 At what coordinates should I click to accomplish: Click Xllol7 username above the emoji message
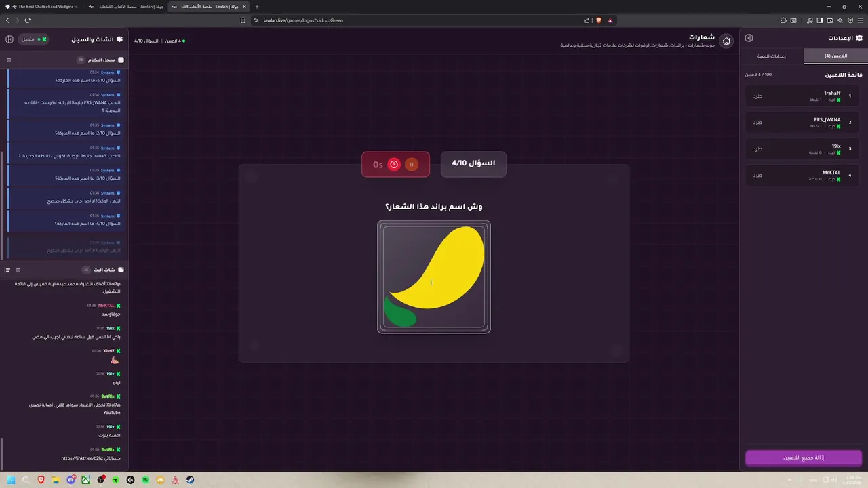pyautogui.click(x=108, y=351)
